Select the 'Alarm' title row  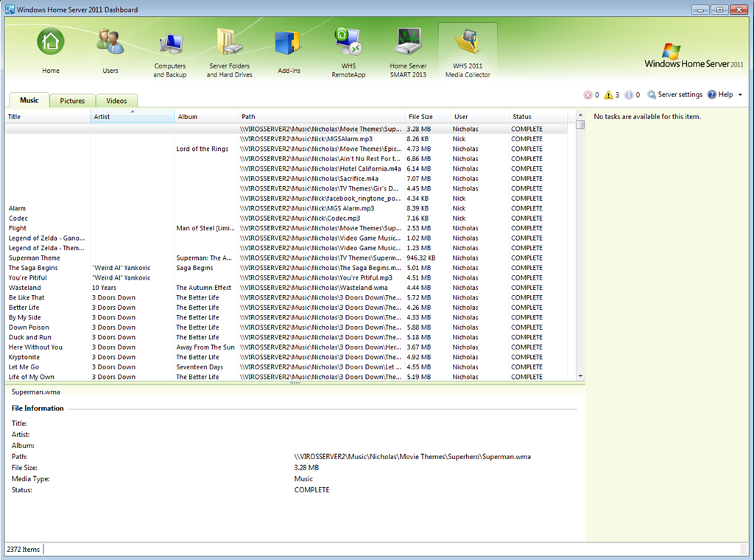coord(286,208)
